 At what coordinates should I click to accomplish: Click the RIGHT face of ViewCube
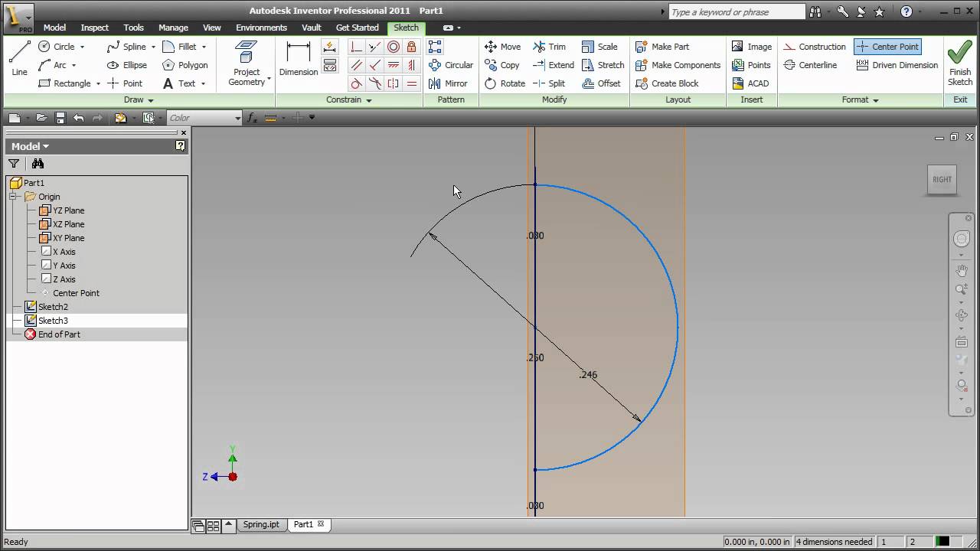(942, 180)
